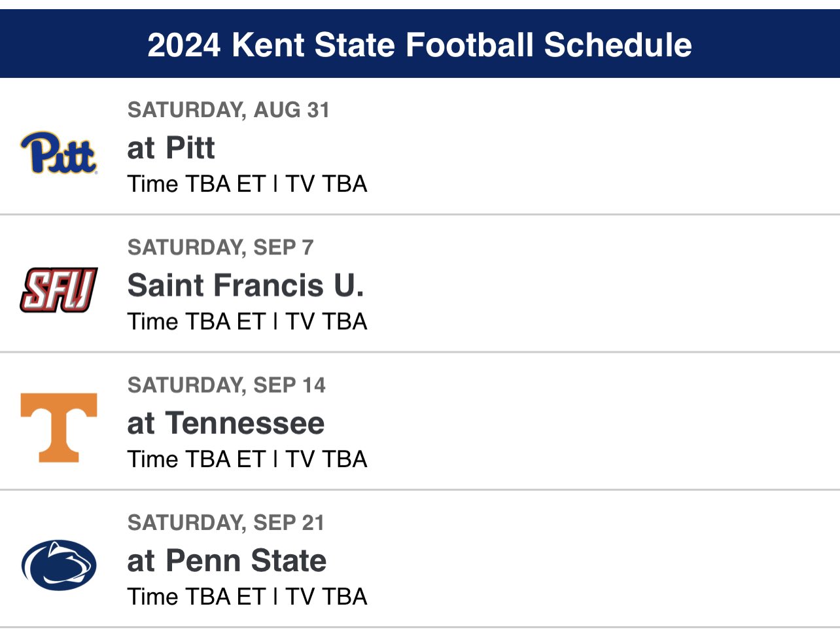Click the 'TV TBA' text in Penn State row
The height and width of the screenshot is (638, 840).
(326, 597)
